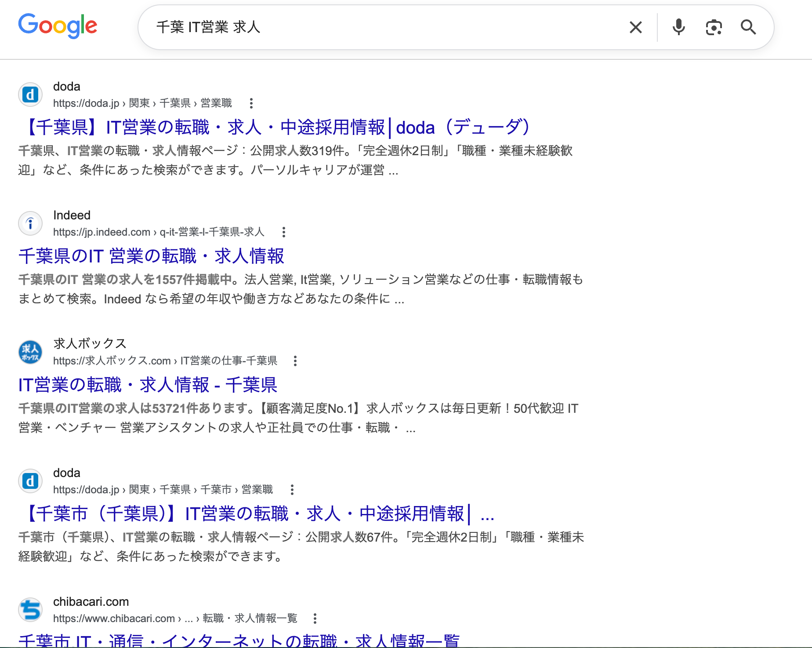Image resolution: width=812 pixels, height=648 pixels.
Task: Open three-dot menu for chibacari.com result
Action: coord(315,619)
